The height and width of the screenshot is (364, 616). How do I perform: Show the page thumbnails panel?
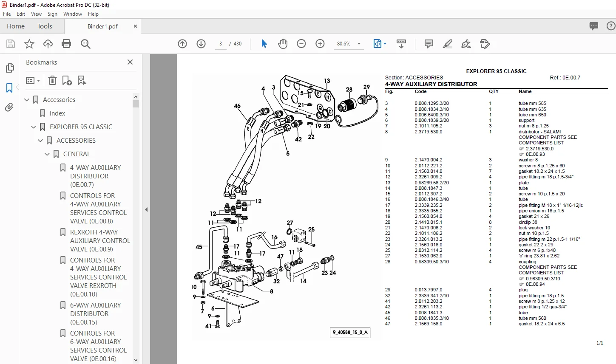[x=9, y=68]
